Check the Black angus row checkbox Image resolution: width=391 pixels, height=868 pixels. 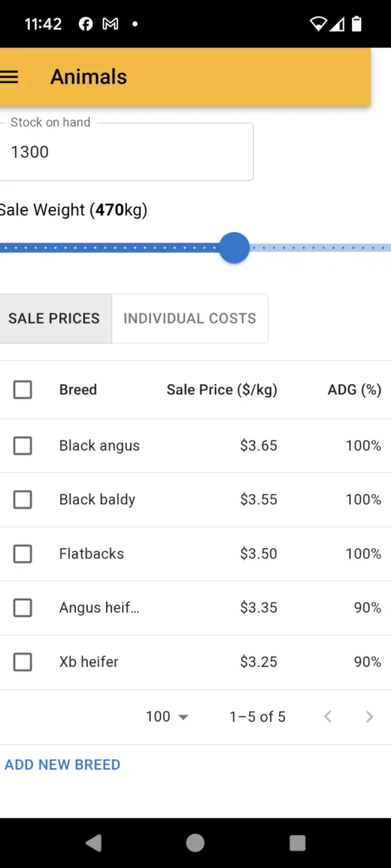pyautogui.click(x=23, y=446)
